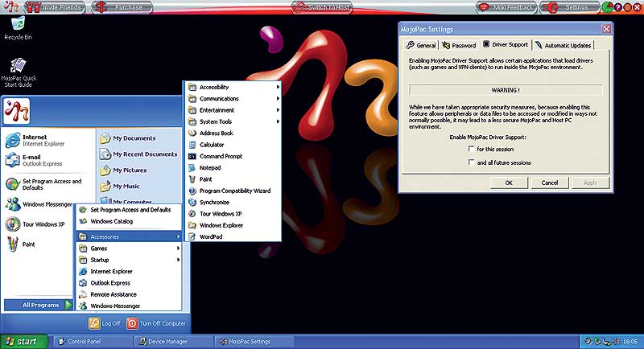The image size is (644, 349).
Task: Open the Accessories submenu item
Action: click(x=129, y=236)
